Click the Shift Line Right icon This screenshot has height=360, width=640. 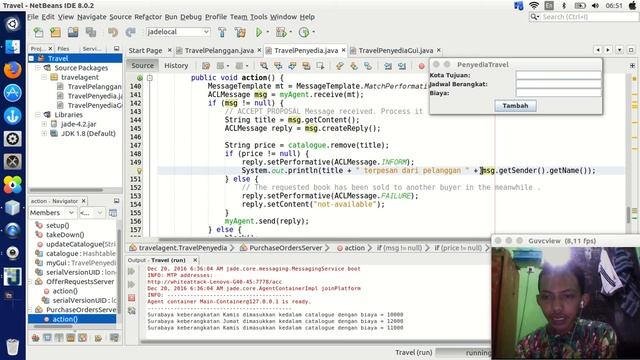click(402, 66)
